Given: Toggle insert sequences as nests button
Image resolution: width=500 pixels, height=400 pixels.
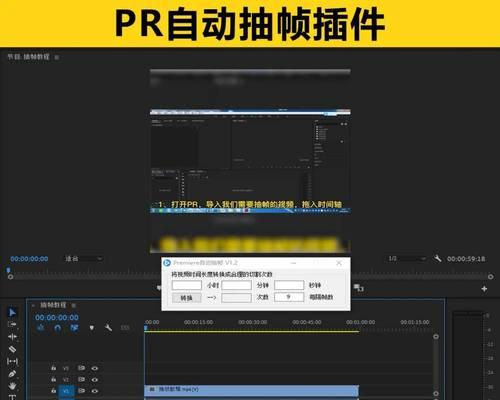Looking at the screenshot, I should [x=41, y=328].
